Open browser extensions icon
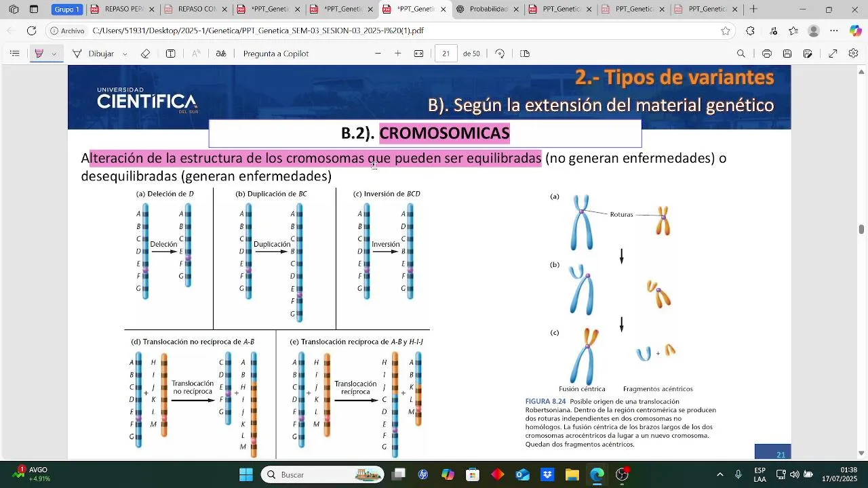 click(750, 30)
